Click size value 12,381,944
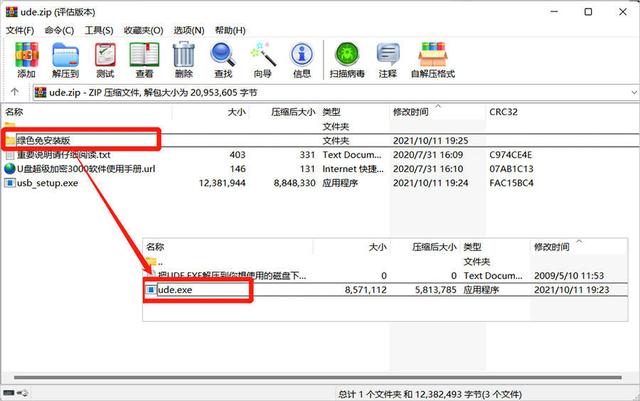Viewport: 640px width, 401px height. [x=222, y=183]
